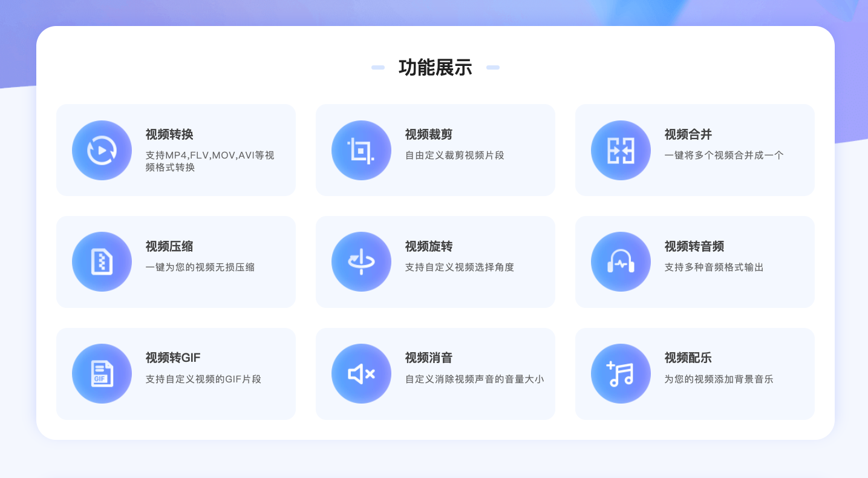Open the 视频裁剪 feature card
Screen dimensions: 868x478
pyautogui.click(x=435, y=150)
